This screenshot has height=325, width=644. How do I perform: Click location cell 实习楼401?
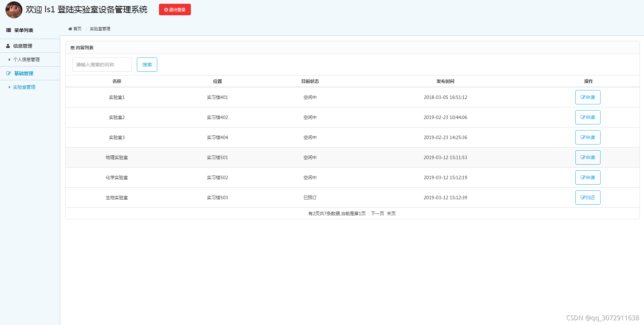pos(217,97)
